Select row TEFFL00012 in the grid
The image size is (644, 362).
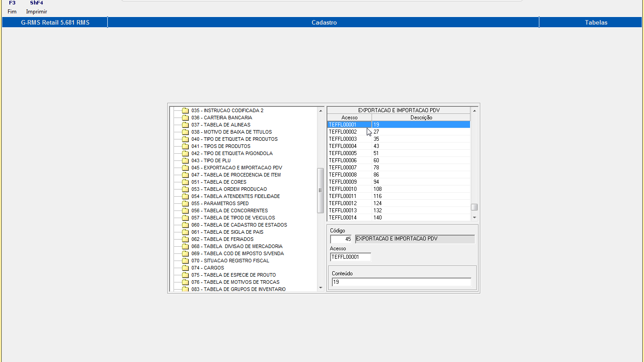pos(398,203)
